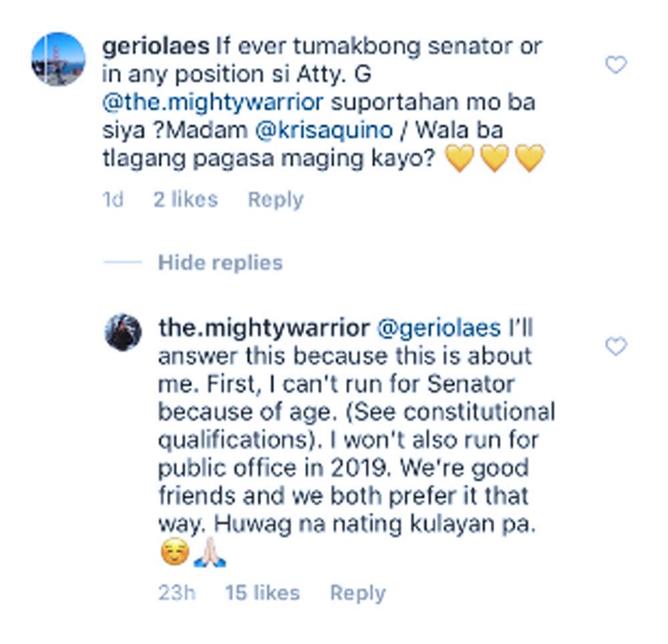This screenshot has height=644, width=668.
Task: Click the 23h timestamp
Action: [176, 593]
